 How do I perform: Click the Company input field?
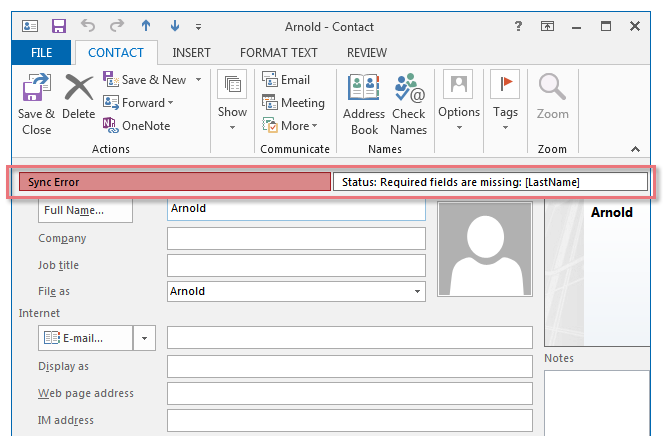(x=296, y=238)
